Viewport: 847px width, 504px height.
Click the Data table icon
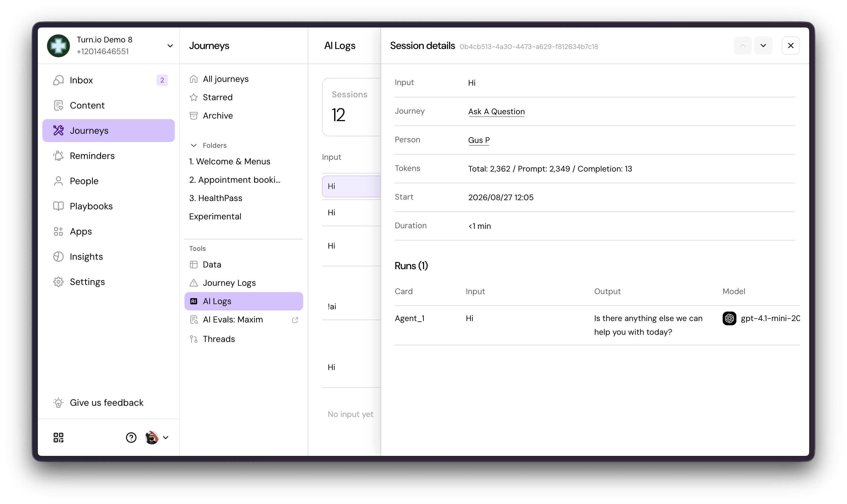194,265
